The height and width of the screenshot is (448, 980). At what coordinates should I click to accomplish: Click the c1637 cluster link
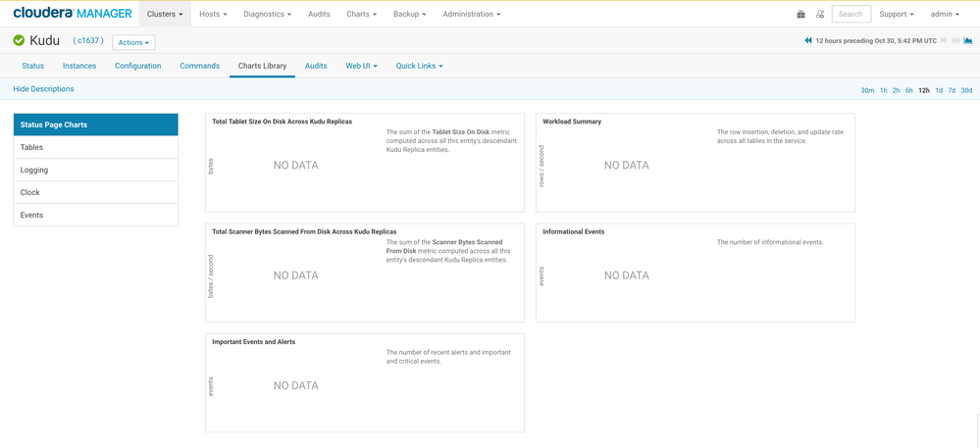point(89,40)
